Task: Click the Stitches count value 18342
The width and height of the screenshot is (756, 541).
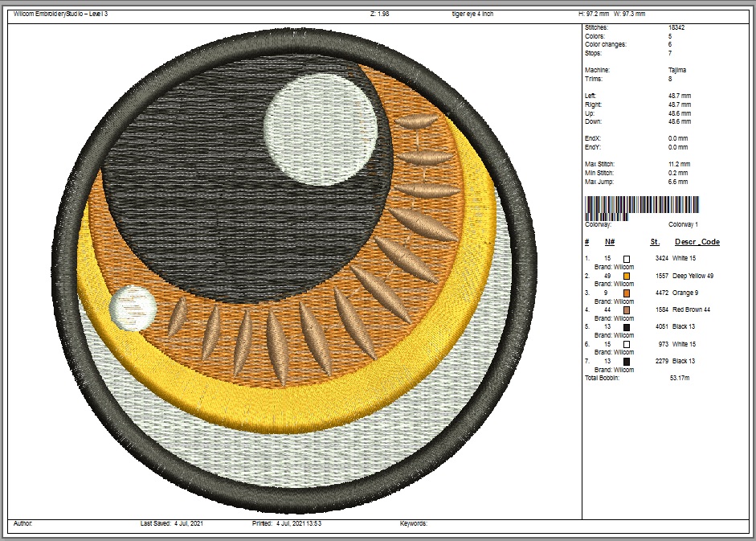Action: pos(676,28)
